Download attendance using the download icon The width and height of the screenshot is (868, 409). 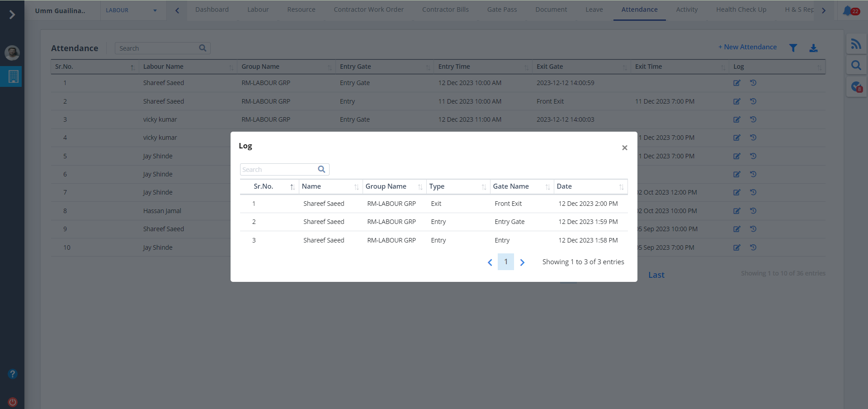[x=813, y=48]
